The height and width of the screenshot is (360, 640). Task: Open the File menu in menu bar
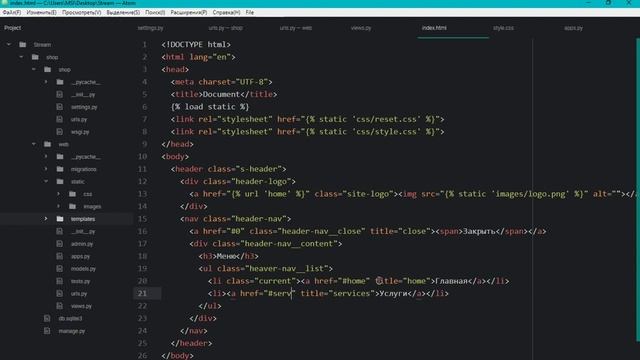pyautogui.click(x=250, y=13)
